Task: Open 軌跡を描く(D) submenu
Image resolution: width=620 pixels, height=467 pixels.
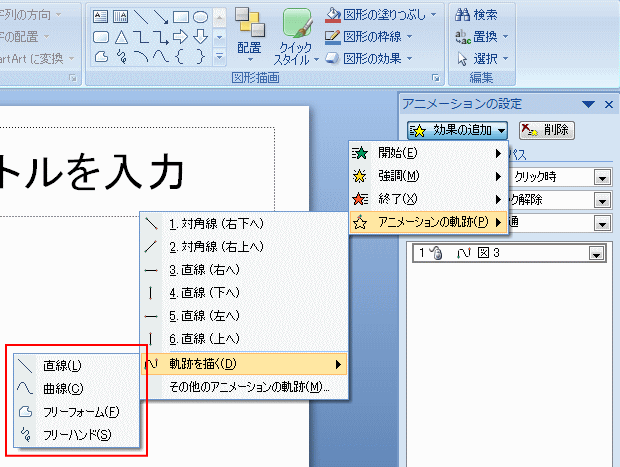Action: 244,364
